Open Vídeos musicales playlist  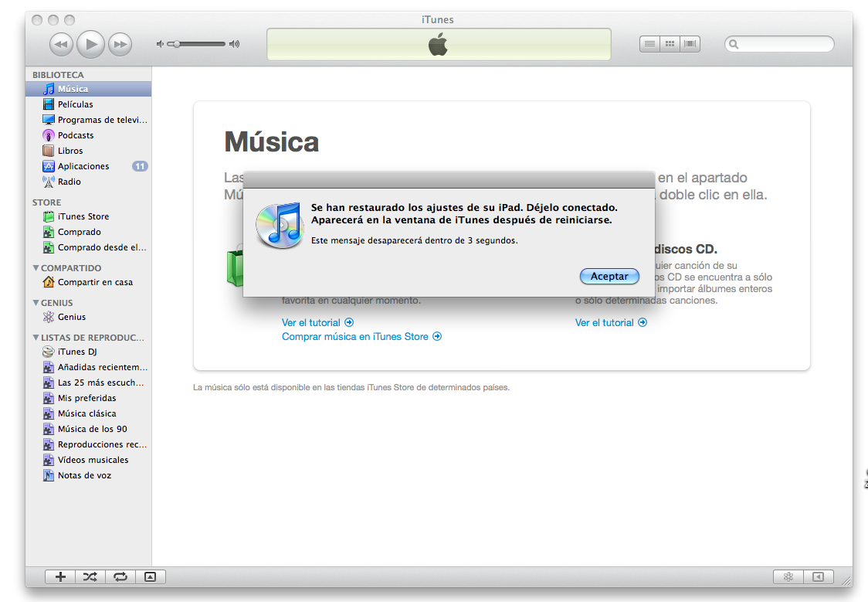coord(89,461)
